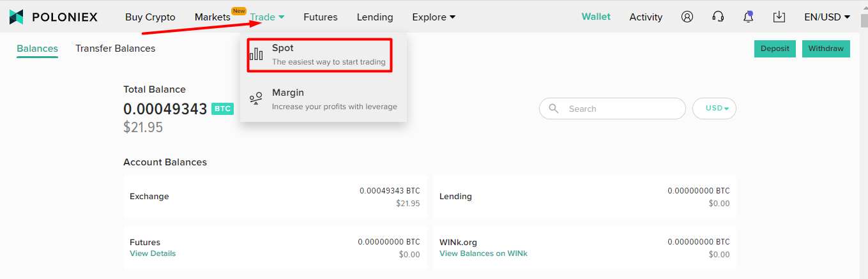
Task: Open the Activity page
Action: click(x=646, y=17)
